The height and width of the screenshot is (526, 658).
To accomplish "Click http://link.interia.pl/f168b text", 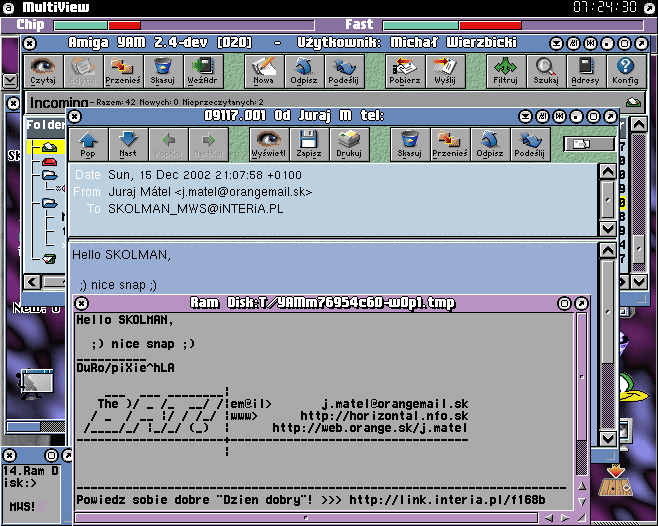I will (x=447, y=500).
